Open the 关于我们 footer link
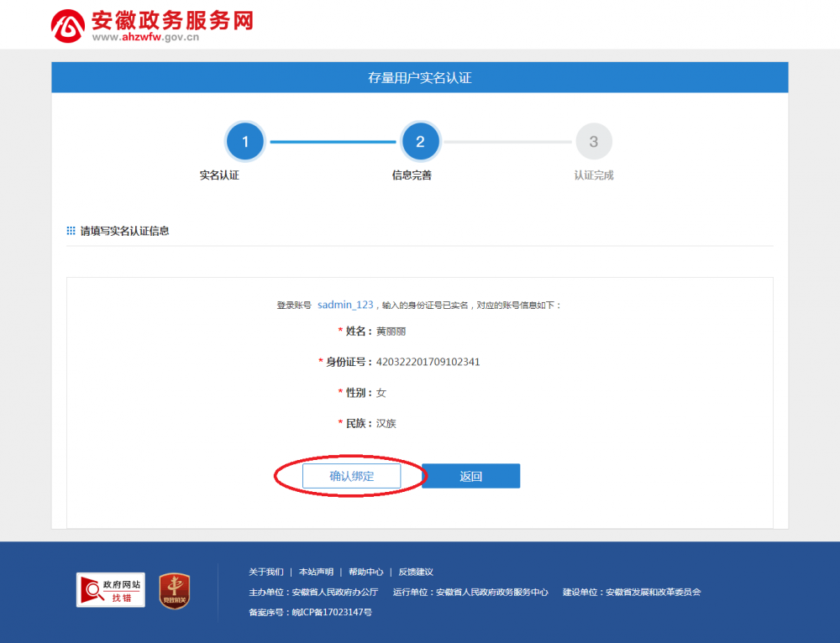This screenshot has height=643, width=840. [x=266, y=572]
